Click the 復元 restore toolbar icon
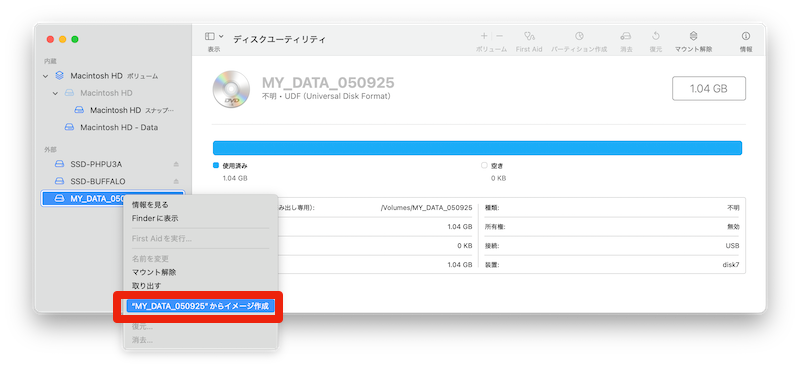Image resolution: width=800 pixels, height=366 pixels. point(656,36)
